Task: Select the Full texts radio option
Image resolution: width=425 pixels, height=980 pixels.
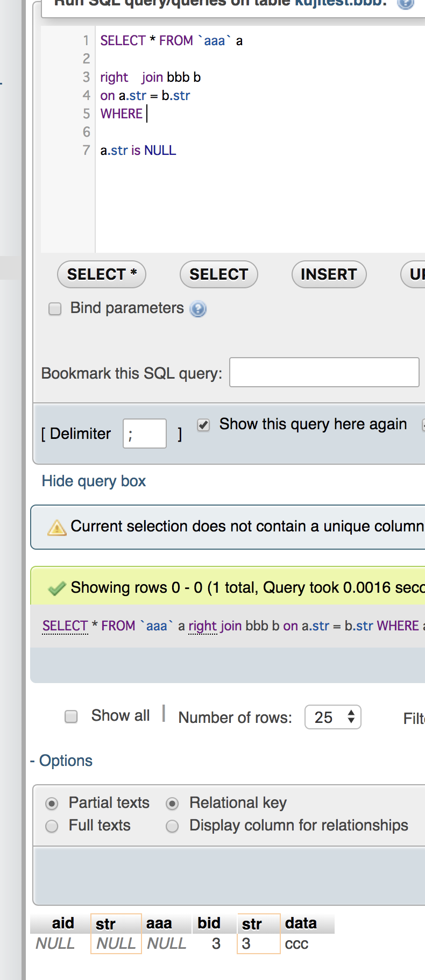Action: pos(52,826)
